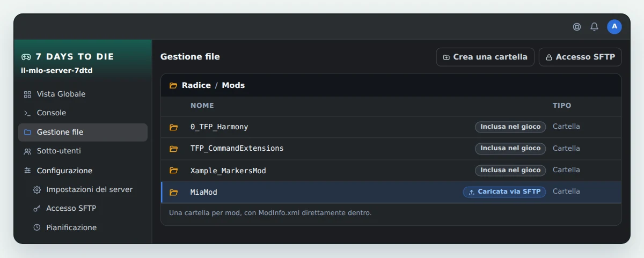Click the il-mio-server-7dtd server name

coord(57,71)
